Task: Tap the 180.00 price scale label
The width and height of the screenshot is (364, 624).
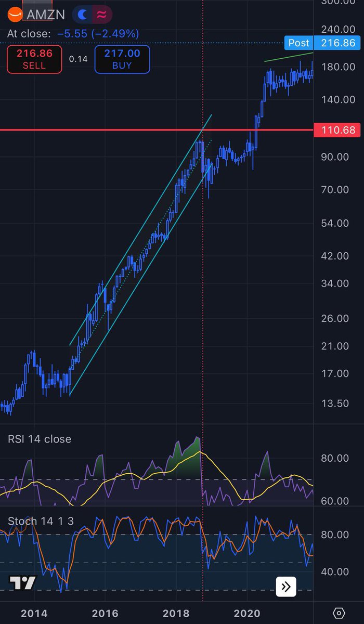Action: [x=338, y=67]
